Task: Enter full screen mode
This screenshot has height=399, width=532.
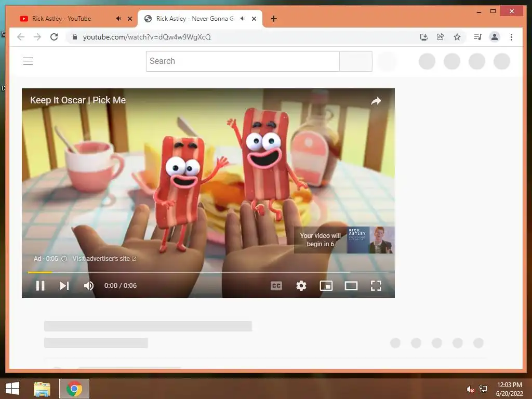Action: click(x=376, y=286)
